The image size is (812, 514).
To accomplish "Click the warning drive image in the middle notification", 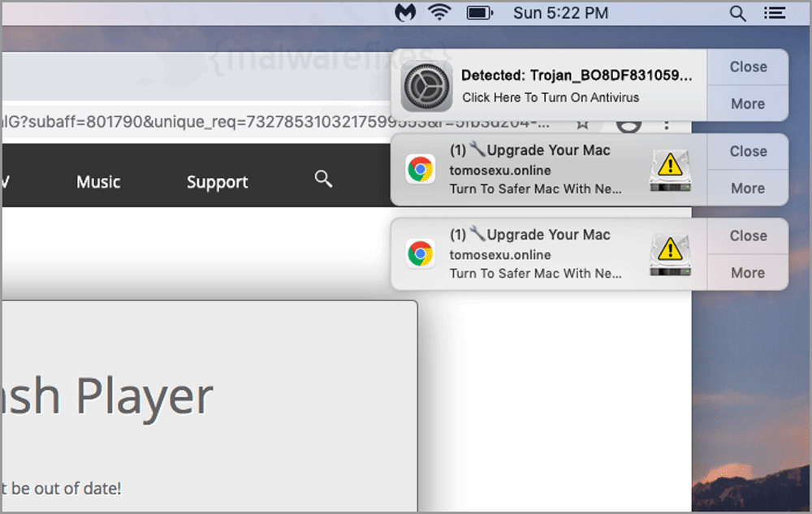I will click(x=670, y=171).
